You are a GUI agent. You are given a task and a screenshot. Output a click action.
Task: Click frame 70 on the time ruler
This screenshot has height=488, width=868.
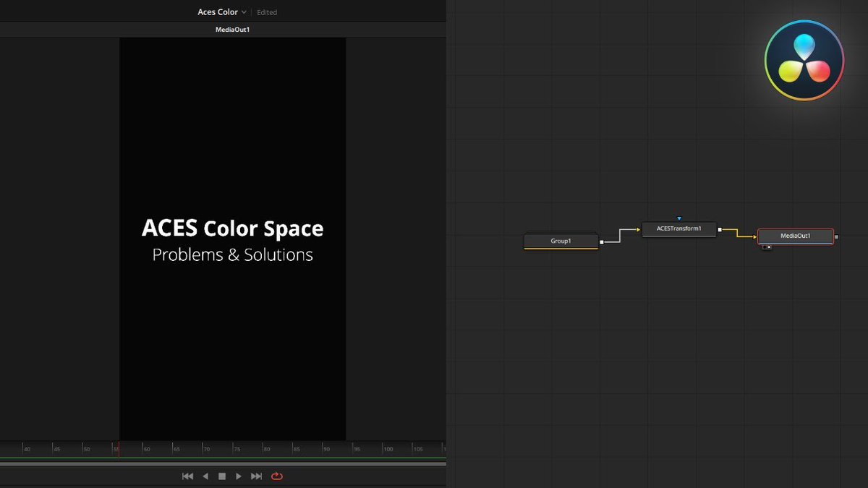pyautogui.click(x=205, y=449)
